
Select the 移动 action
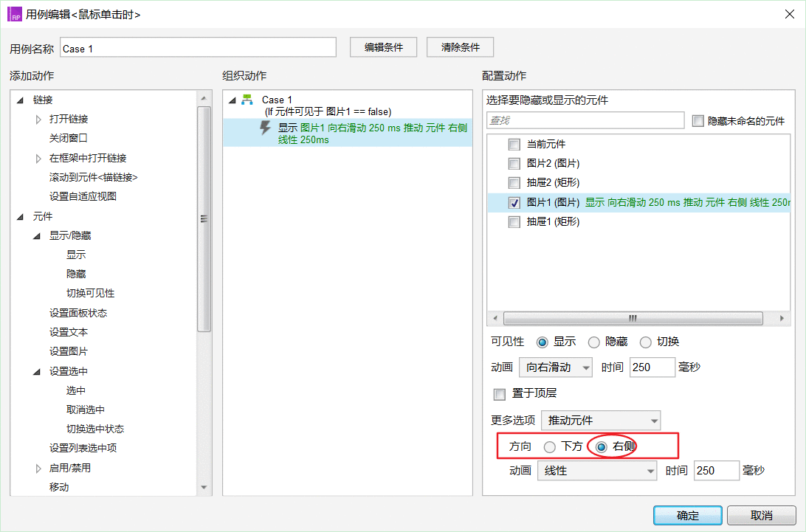[59, 487]
